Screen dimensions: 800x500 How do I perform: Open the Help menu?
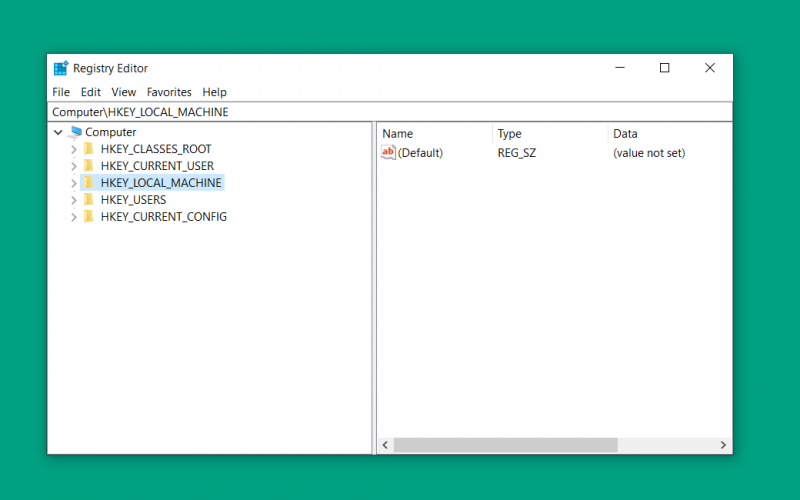click(x=214, y=92)
